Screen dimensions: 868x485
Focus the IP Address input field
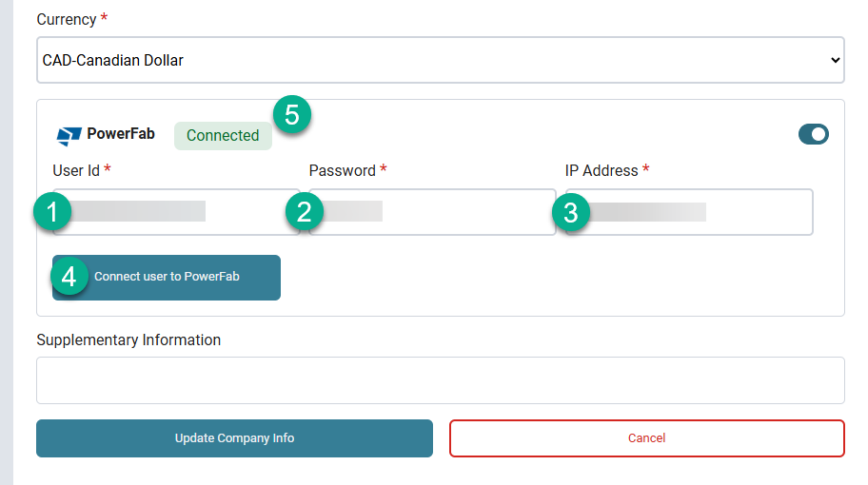coord(689,212)
